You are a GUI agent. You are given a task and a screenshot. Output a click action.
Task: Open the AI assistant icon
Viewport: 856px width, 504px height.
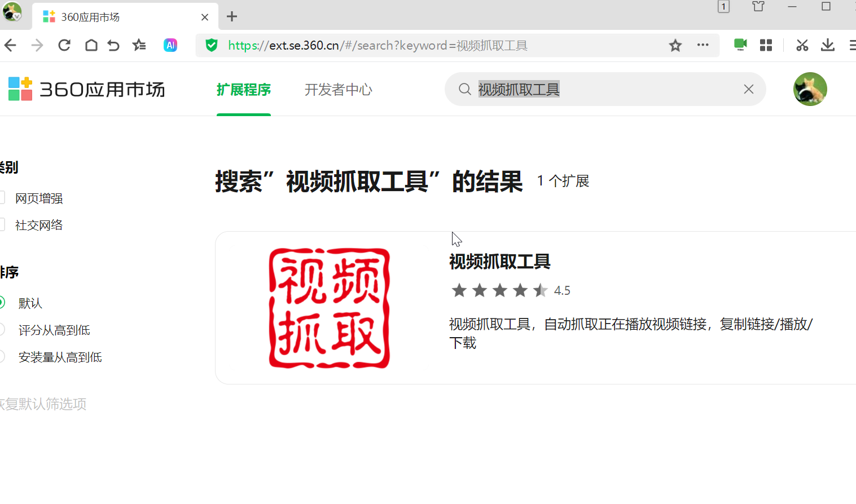(x=170, y=45)
